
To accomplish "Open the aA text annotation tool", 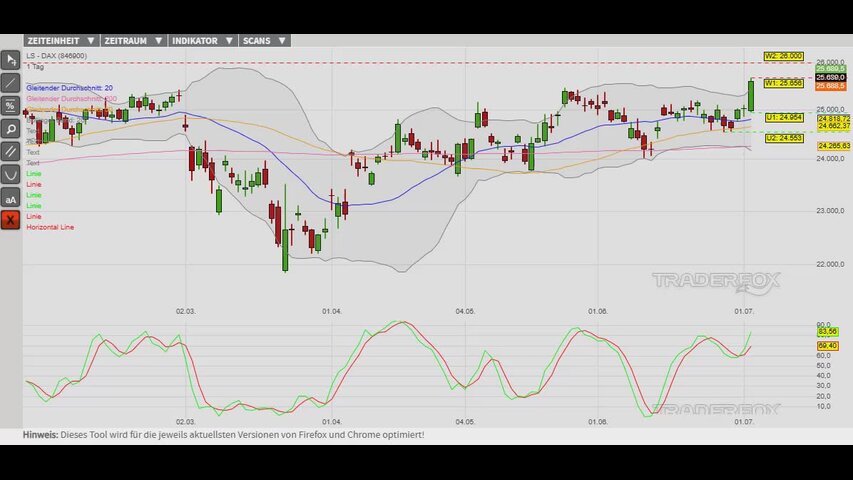I will pyautogui.click(x=10, y=198).
